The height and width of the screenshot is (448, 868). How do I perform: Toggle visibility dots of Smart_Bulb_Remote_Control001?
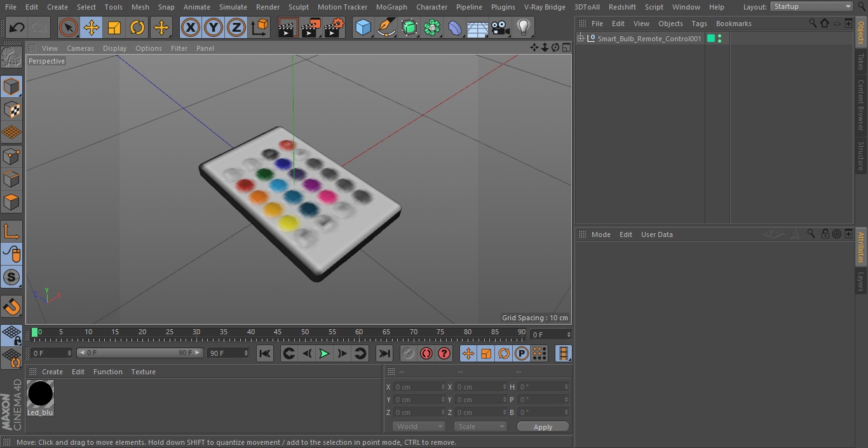tap(719, 39)
